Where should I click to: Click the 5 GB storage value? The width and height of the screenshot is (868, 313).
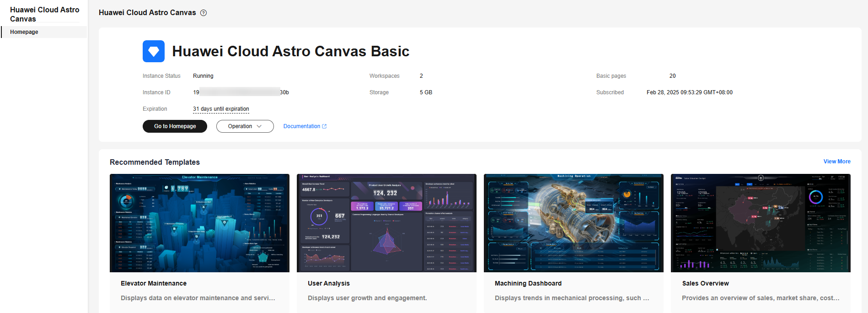pos(426,92)
